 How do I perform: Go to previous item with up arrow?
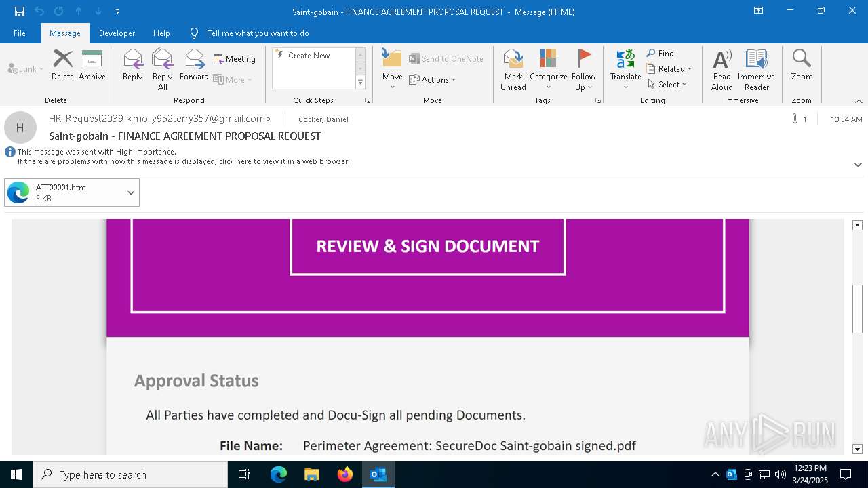[79, 12]
